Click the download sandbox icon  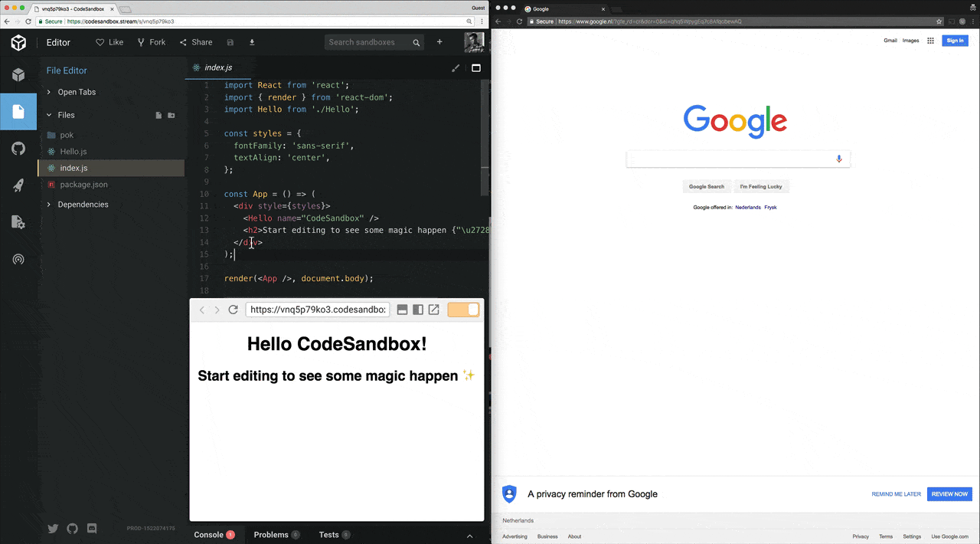[x=252, y=42]
